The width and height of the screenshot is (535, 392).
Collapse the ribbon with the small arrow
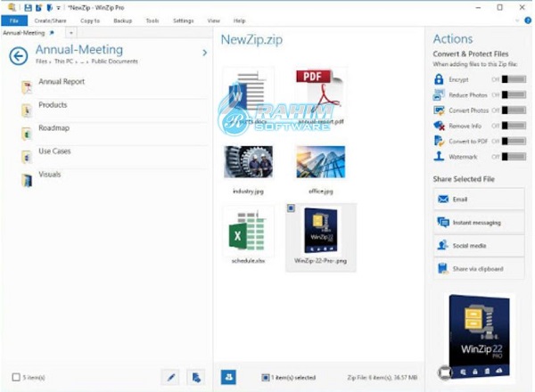[x=517, y=20]
